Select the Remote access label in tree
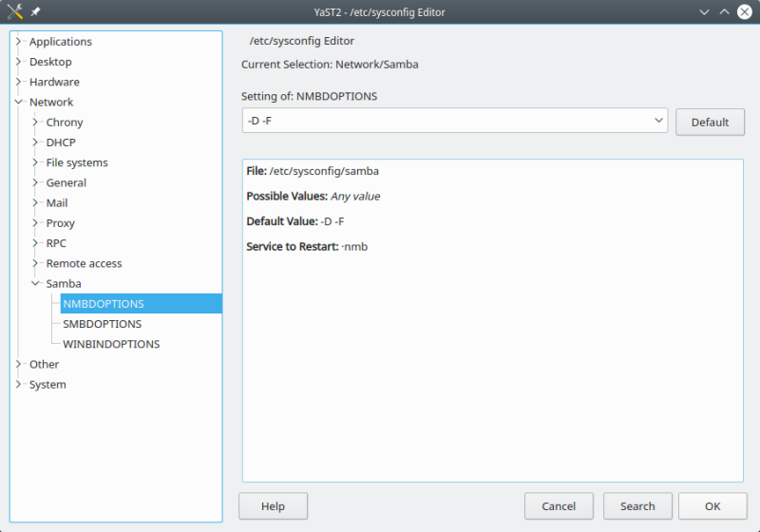This screenshot has height=532, width=760. [84, 263]
